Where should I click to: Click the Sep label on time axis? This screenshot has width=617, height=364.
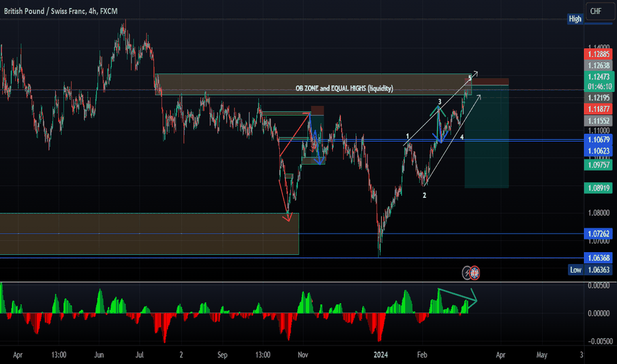pos(222,355)
